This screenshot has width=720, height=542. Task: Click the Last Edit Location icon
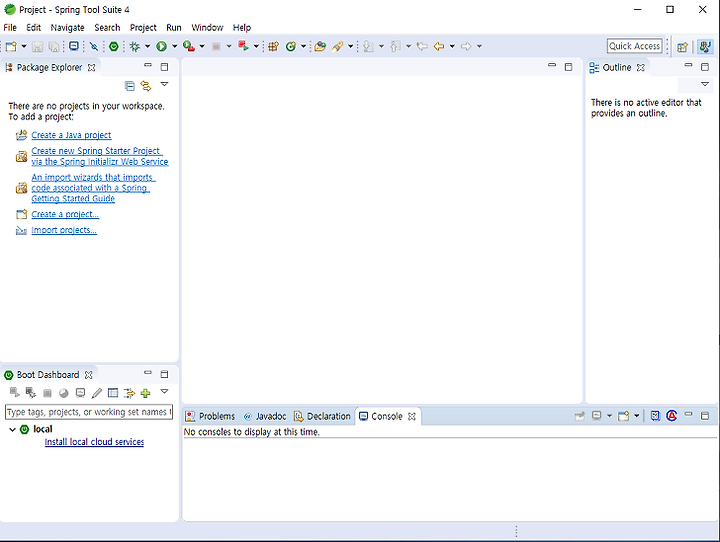[422, 46]
